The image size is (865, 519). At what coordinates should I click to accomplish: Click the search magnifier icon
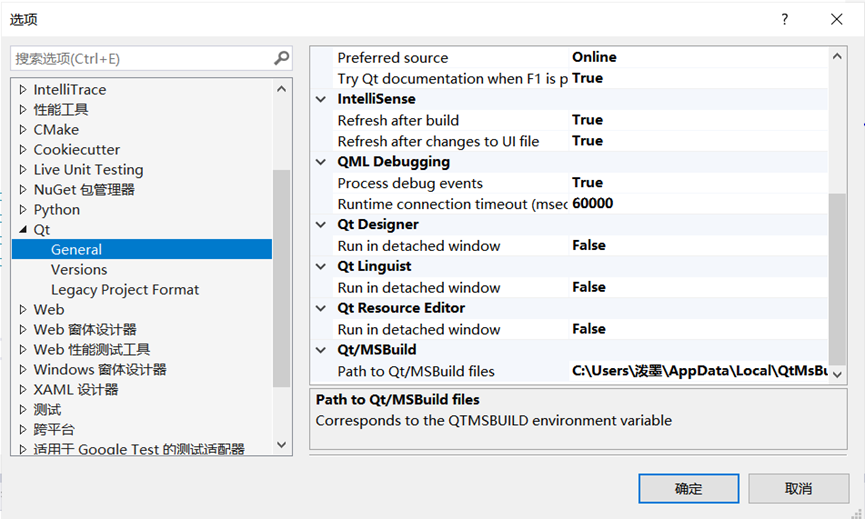tap(281, 58)
